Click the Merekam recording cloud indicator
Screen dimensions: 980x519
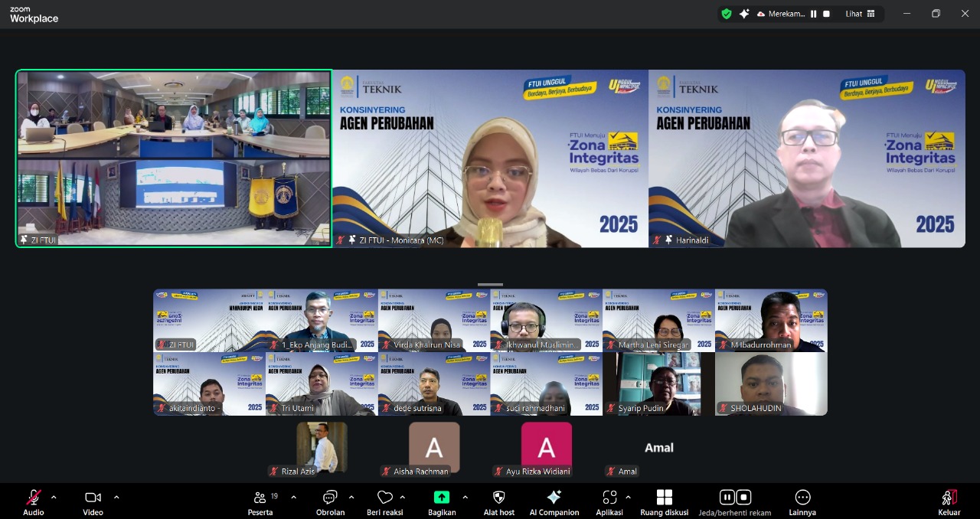(x=780, y=14)
